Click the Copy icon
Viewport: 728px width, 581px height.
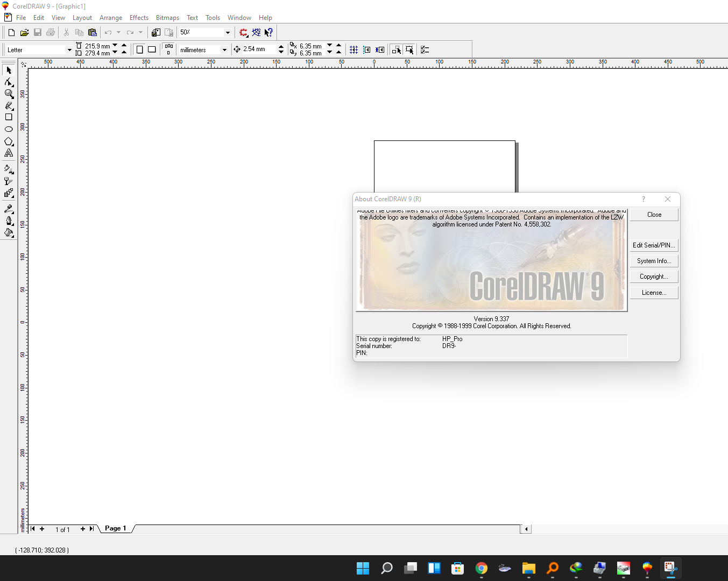point(79,32)
